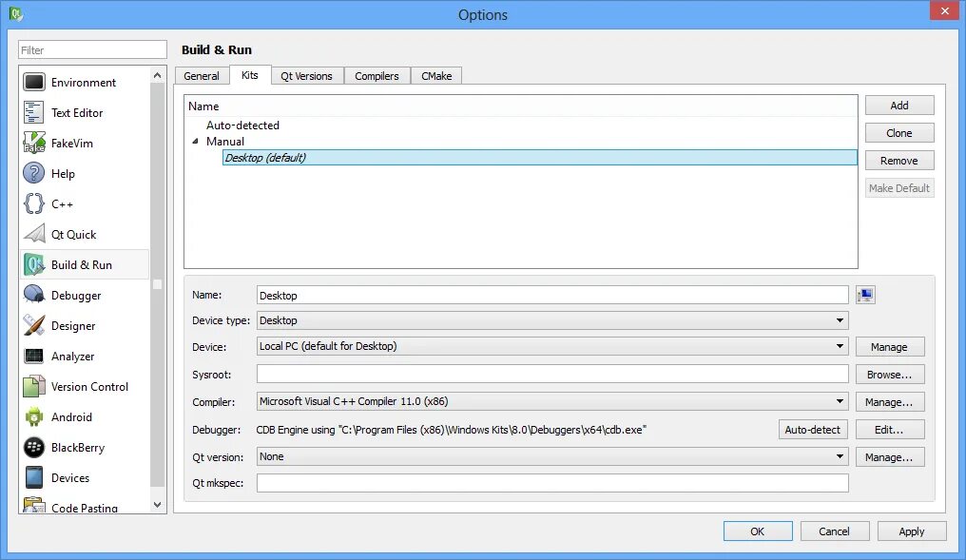The width and height of the screenshot is (966, 560).
Task: Select the Build & Run category
Action: pos(85,265)
